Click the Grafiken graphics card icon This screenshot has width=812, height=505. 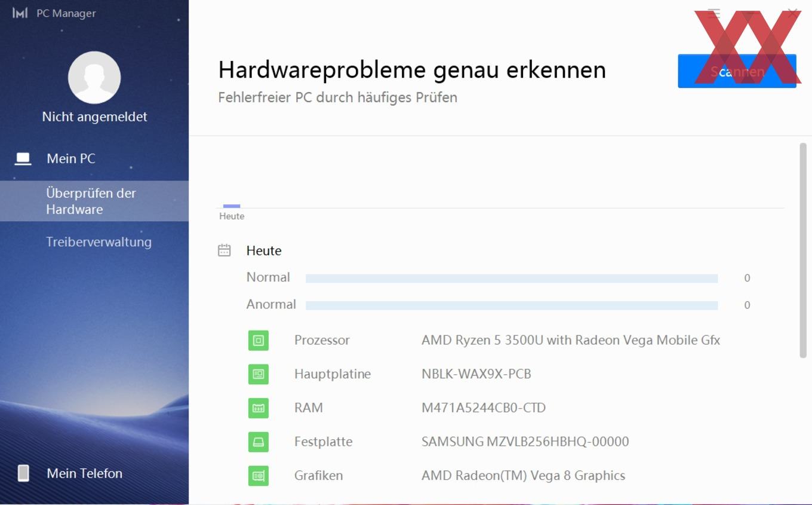point(259,476)
